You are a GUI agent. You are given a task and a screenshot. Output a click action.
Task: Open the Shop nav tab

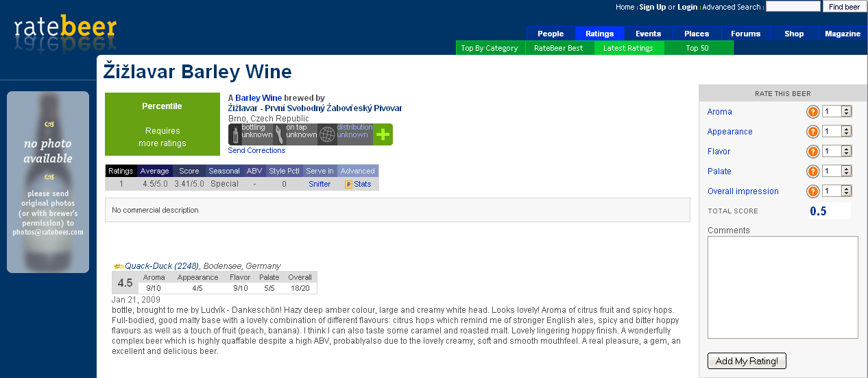794,34
